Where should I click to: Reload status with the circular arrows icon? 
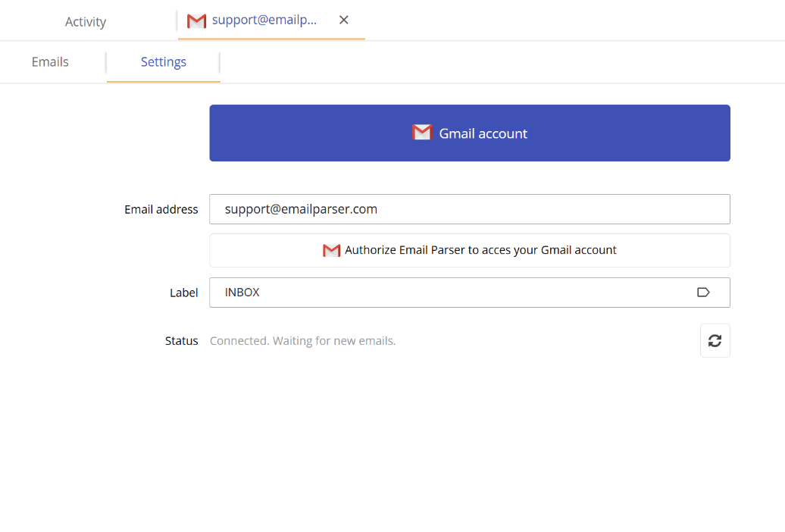tap(715, 340)
